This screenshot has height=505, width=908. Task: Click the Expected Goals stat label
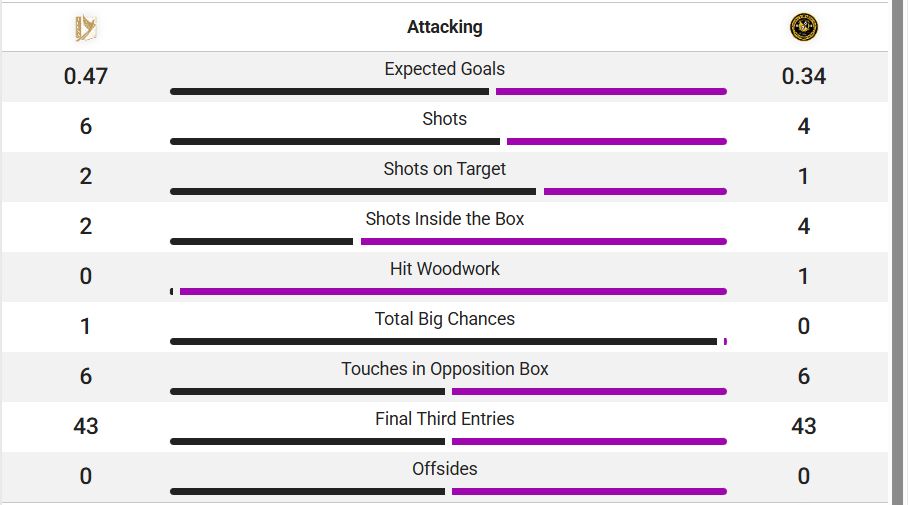445,69
